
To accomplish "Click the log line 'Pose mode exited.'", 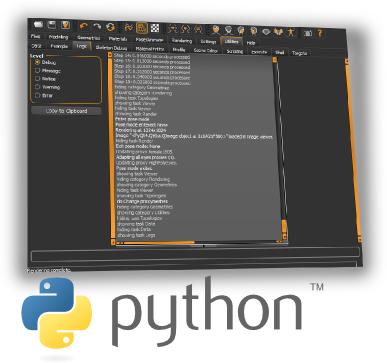I will [x=134, y=168].
